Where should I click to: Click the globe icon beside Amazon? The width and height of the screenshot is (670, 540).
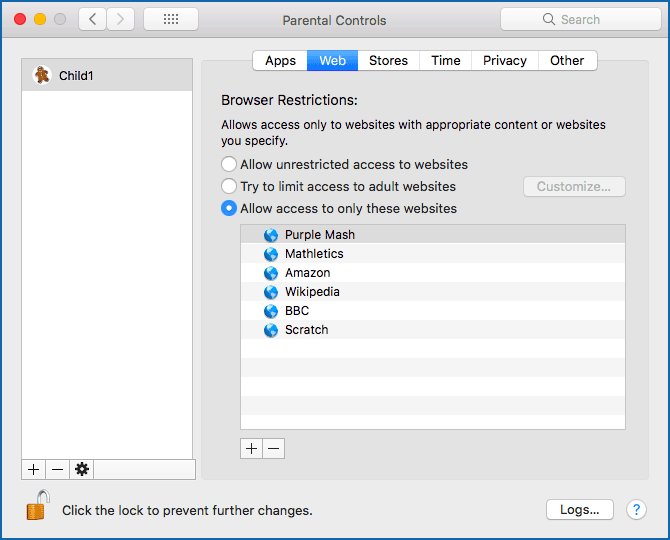click(x=271, y=273)
